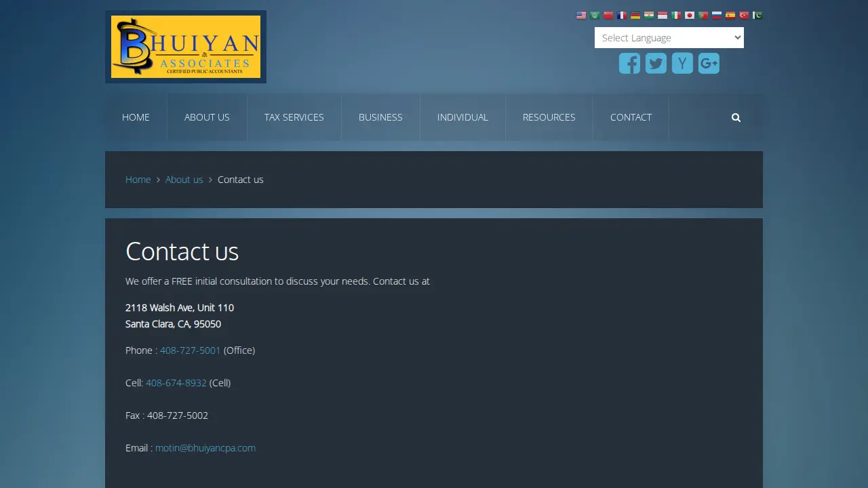Open the BUSINESS menu
Image resolution: width=868 pixels, height=488 pixels.
tap(380, 117)
